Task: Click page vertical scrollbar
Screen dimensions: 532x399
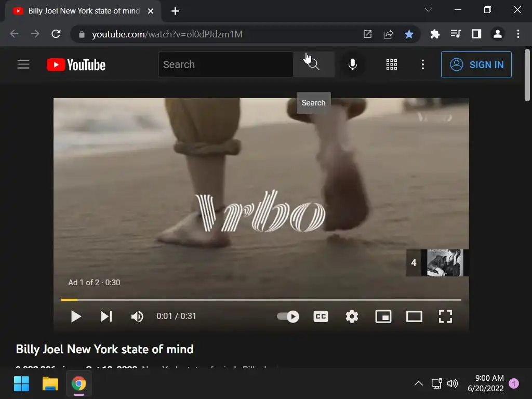Action: [527, 75]
